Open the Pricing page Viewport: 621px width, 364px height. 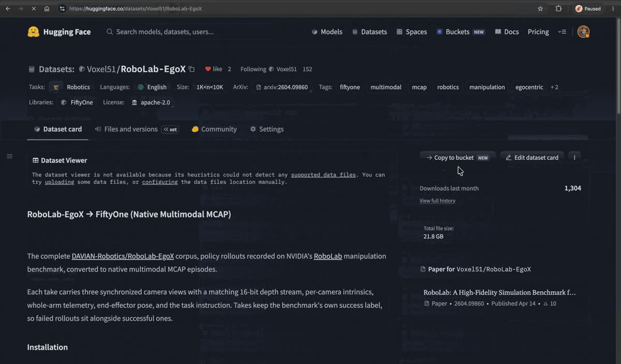point(538,32)
